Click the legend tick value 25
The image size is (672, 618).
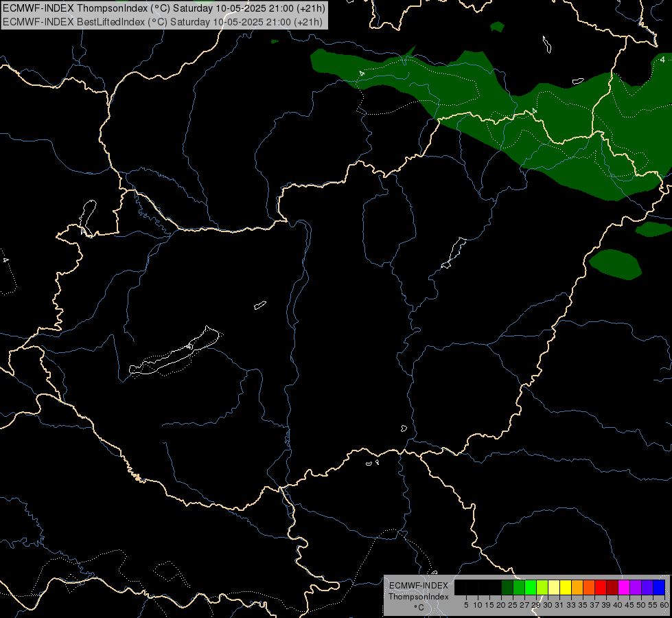pos(513,605)
